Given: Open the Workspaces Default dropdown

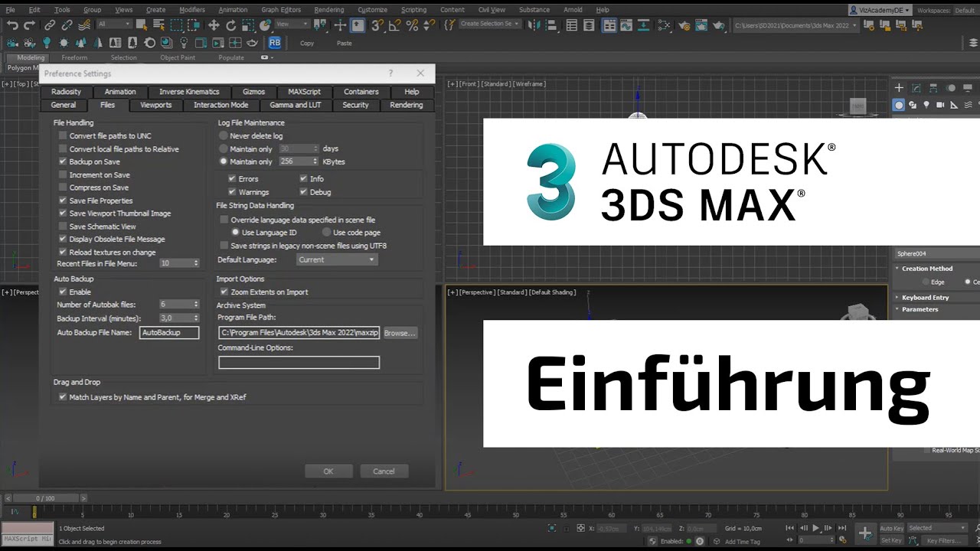Looking at the screenshot, I should point(965,10).
